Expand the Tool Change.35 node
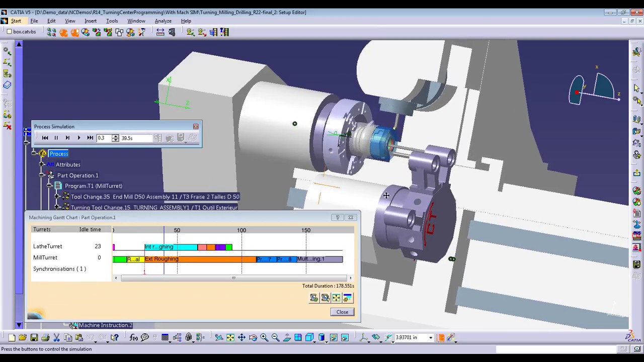 (57, 197)
